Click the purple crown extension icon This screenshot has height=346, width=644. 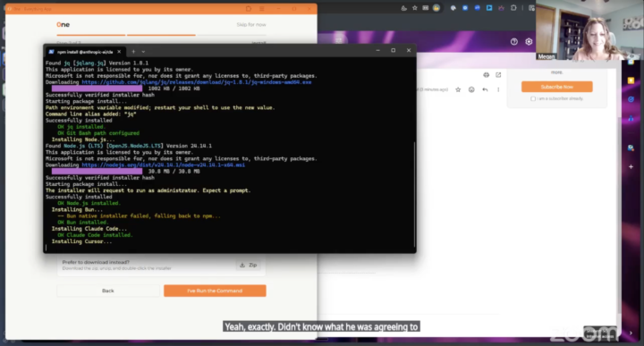pos(501,8)
